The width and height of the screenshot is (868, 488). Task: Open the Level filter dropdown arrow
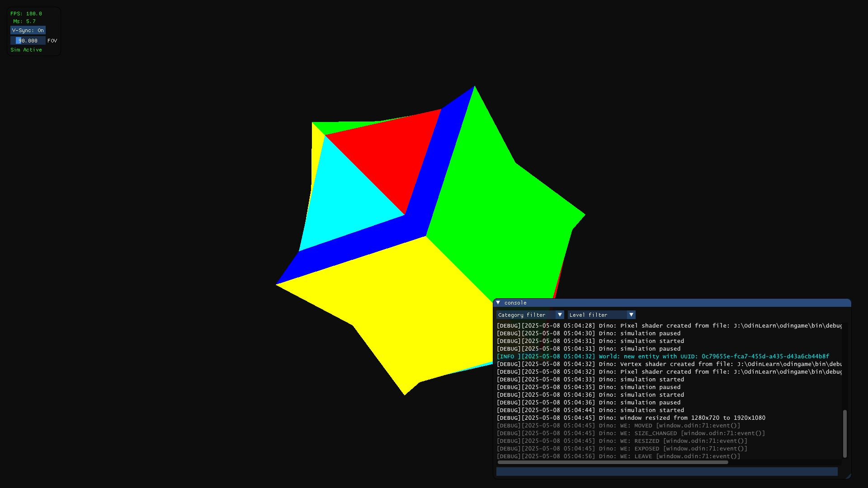tap(631, 315)
